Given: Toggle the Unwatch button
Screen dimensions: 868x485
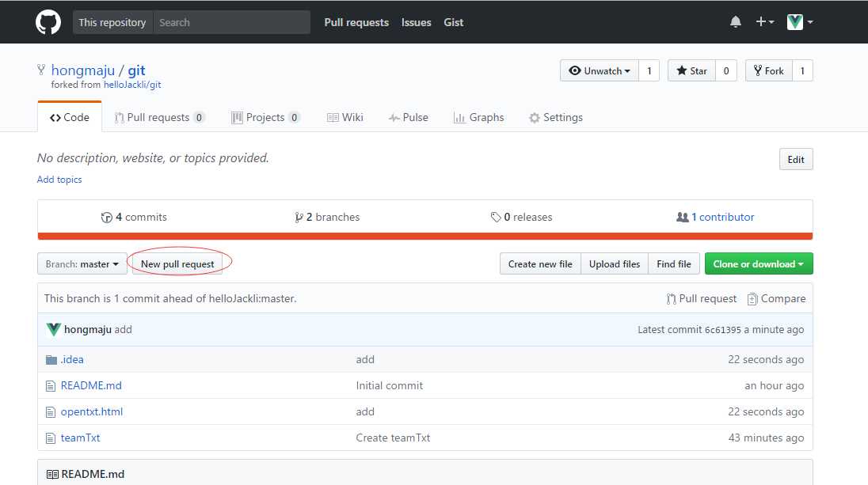Looking at the screenshot, I should tap(600, 70).
